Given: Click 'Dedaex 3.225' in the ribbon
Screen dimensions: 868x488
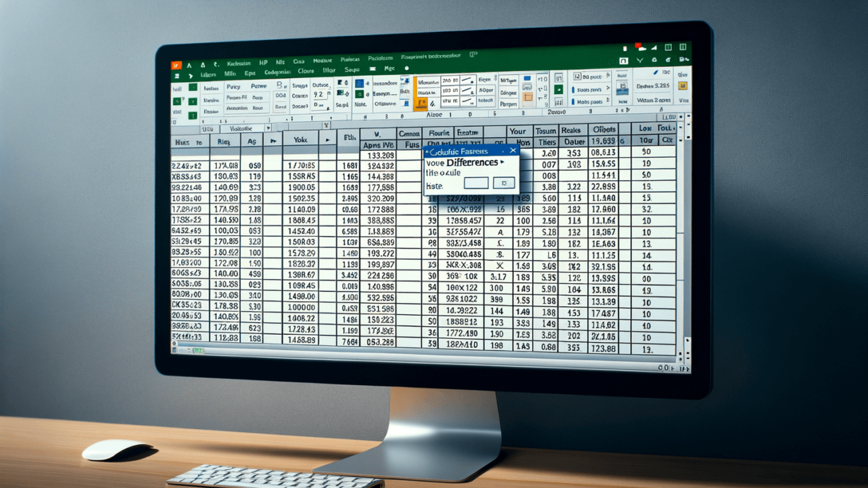Looking at the screenshot, I should click(653, 86).
